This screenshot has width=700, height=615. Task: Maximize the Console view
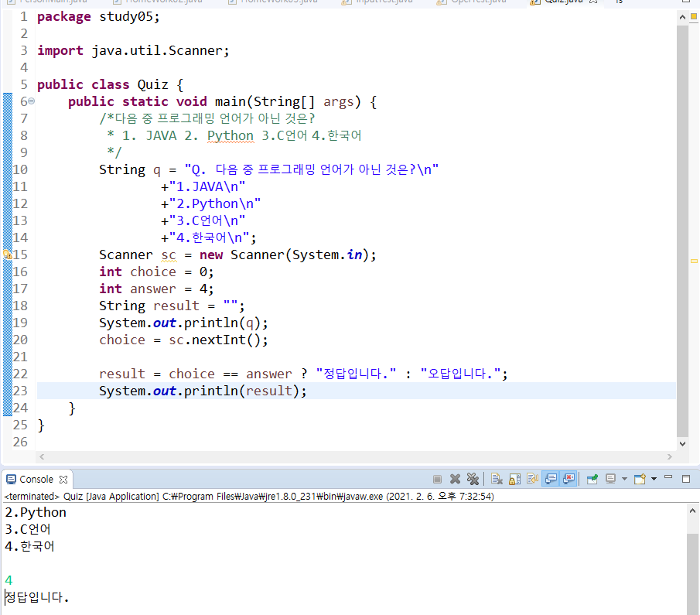tap(686, 479)
